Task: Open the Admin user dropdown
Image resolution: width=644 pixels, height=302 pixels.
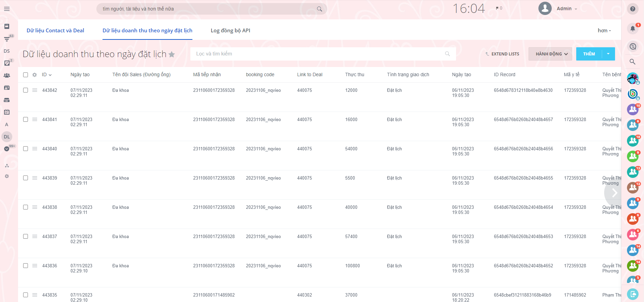Action: coord(567,9)
